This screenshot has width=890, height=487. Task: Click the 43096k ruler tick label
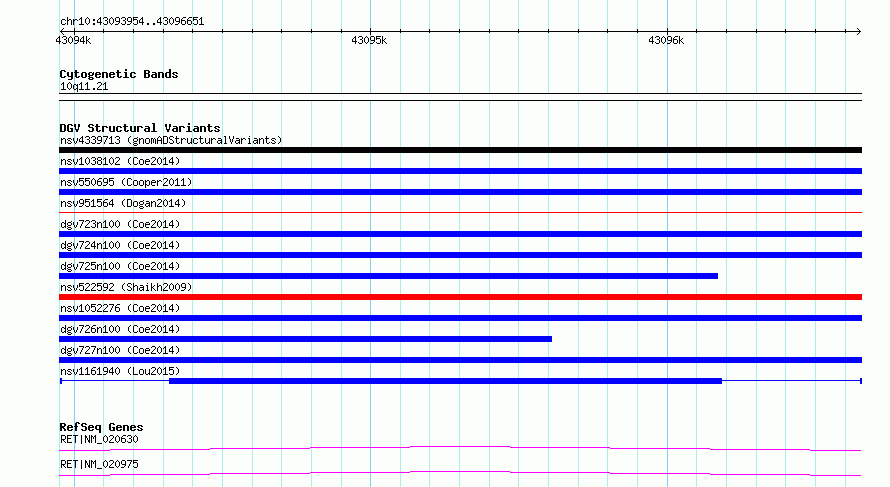[x=666, y=40]
